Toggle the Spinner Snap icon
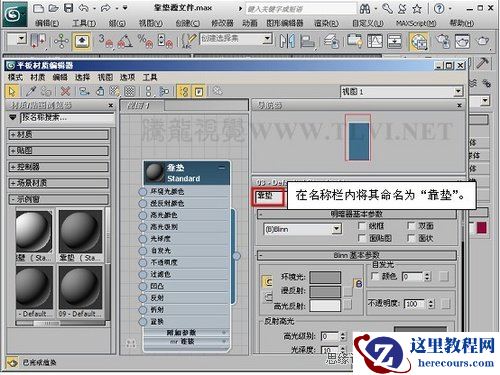500x375 pixels. point(165,41)
